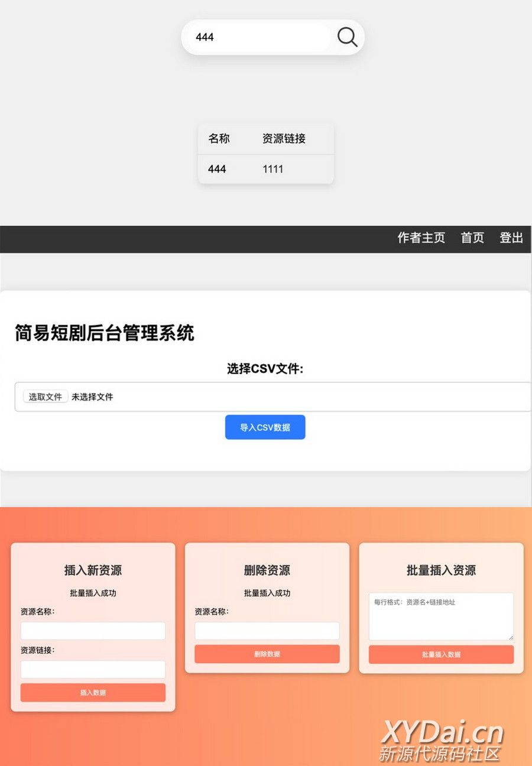The height and width of the screenshot is (766, 532).
Task: Click the 资源链接 column header
Action: pos(284,139)
